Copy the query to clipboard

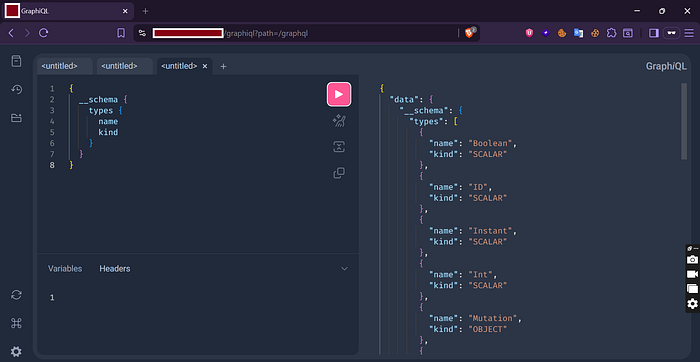click(339, 173)
